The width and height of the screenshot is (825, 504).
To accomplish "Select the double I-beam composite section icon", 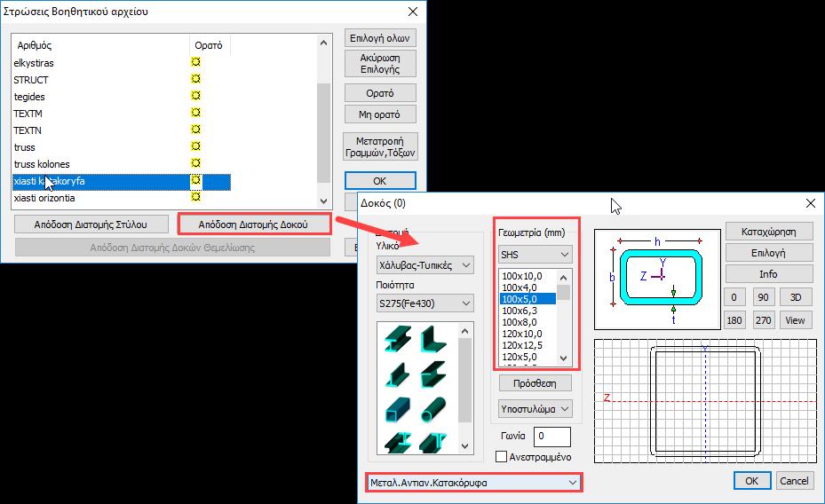I will click(397, 443).
